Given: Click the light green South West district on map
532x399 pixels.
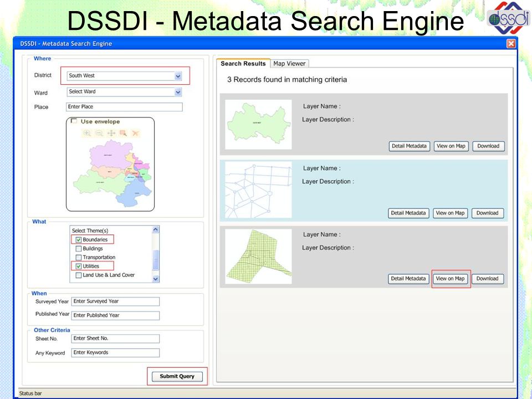Looking at the screenshot, I should pyautogui.click(x=99, y=182).
